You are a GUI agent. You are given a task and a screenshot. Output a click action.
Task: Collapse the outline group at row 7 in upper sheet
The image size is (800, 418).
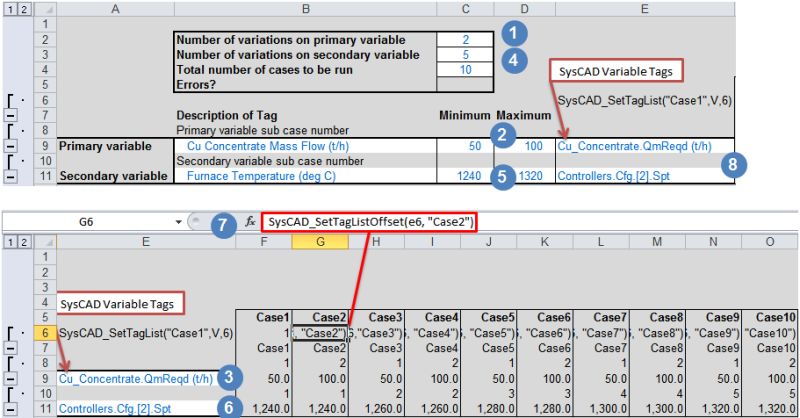pyautogui.click(x=11, y=115)
